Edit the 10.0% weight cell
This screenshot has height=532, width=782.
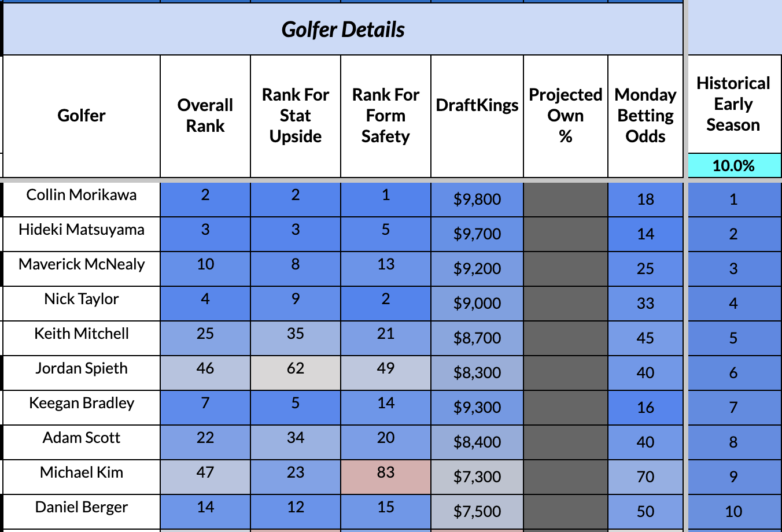click(x=733, y=166)
